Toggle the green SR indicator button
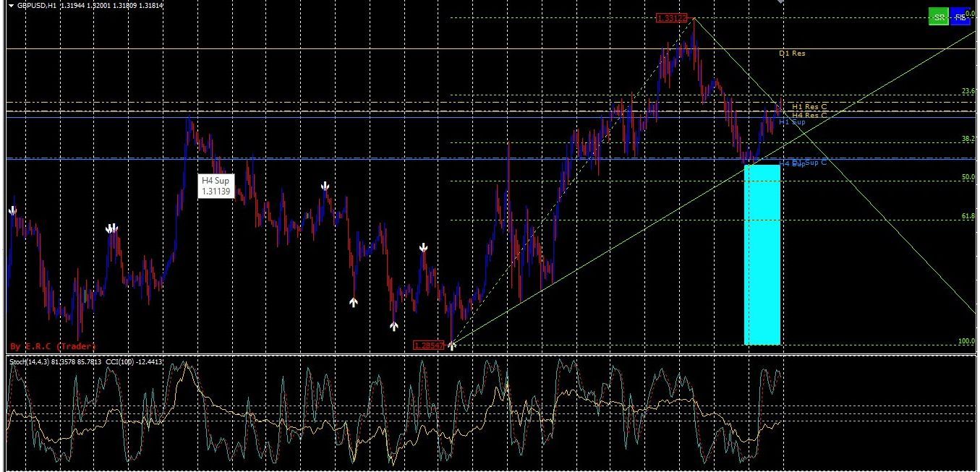The image size is (980, 472). [938, 17]
